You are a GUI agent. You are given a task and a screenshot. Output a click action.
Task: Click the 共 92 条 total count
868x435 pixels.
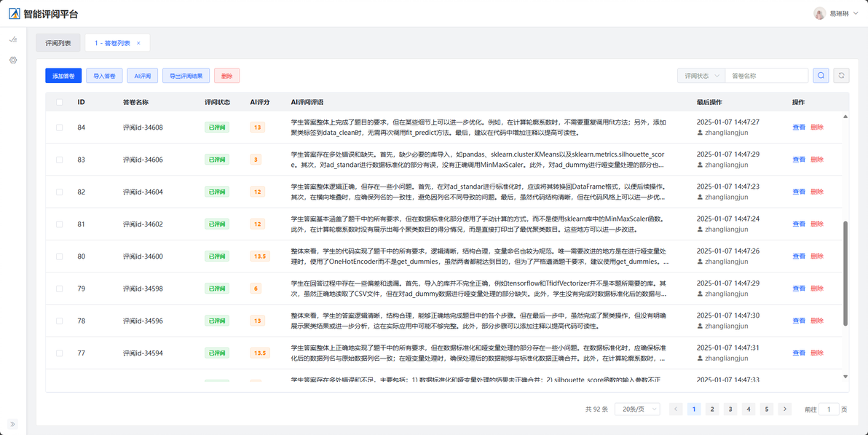pyautogui.click(x=596, y=409)
